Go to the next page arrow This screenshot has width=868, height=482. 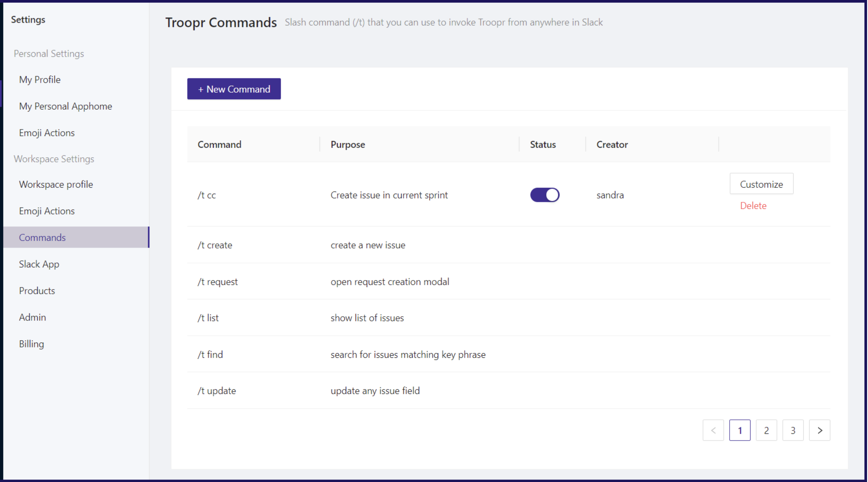click(819, 430)
